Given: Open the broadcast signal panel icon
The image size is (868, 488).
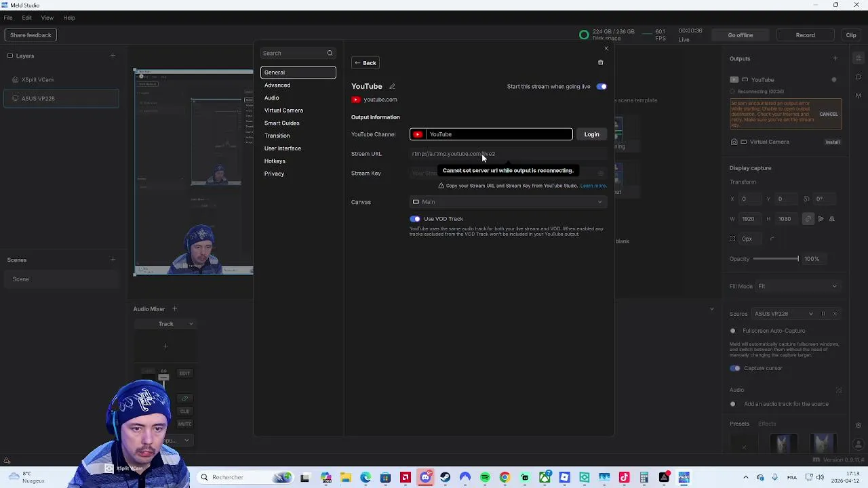Looking at the screenshot, I should point(859,96).
